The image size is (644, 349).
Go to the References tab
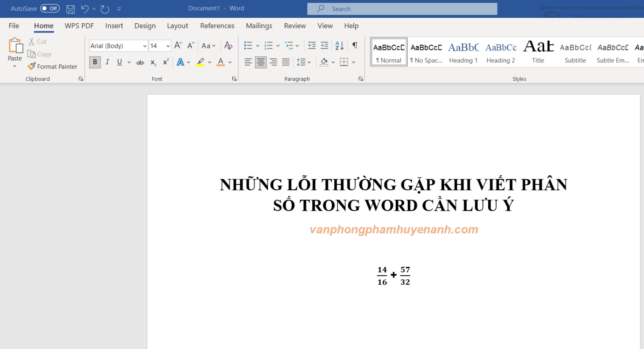pyautogui.click(x=217, y=26)
